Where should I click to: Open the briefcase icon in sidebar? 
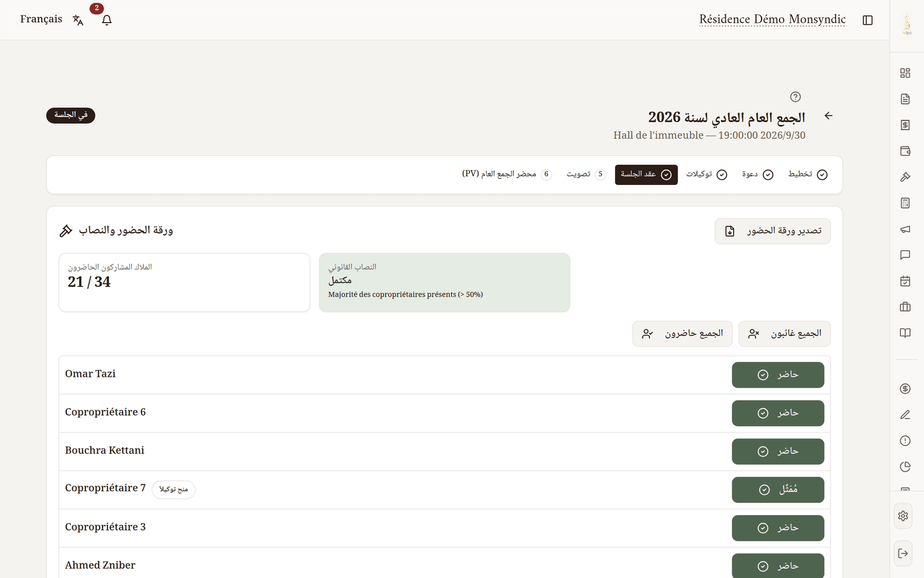tap(905, 307)
